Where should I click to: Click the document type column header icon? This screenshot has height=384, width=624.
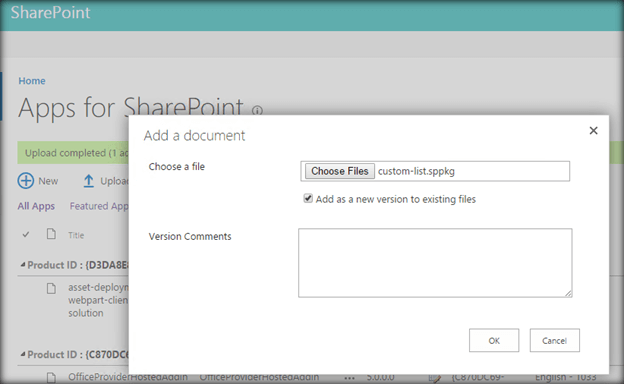pos(51,234)
